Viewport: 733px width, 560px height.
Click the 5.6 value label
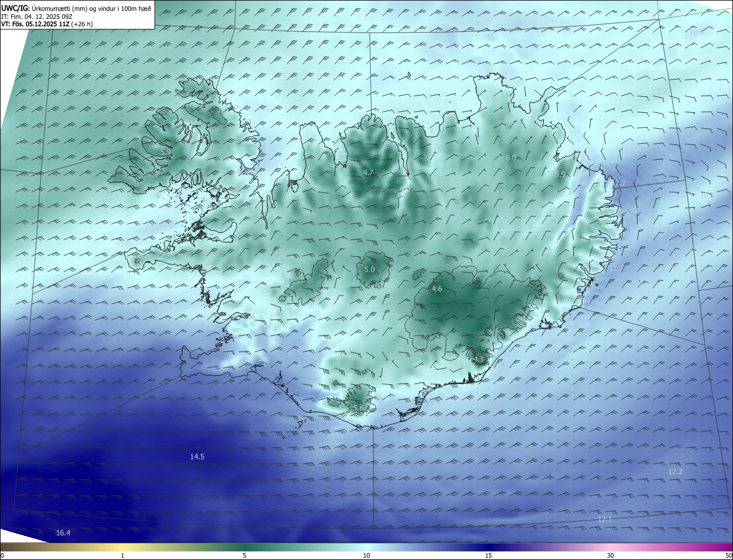[x=358, y=408]
